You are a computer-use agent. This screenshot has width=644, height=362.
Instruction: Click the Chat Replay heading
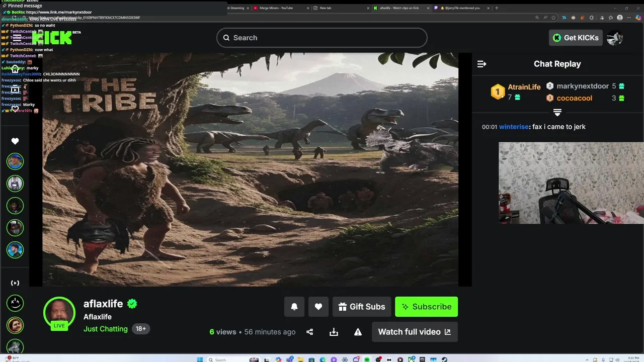click(x=557, y=64)
